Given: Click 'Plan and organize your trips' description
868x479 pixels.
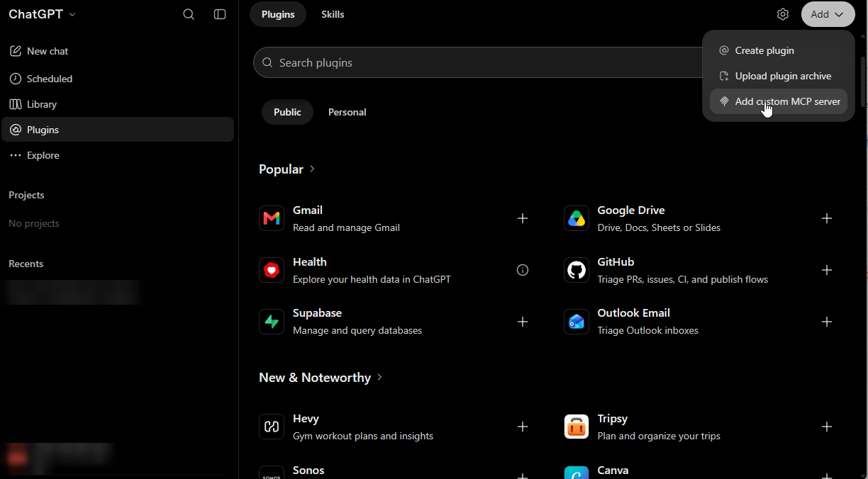Looking at the screenshot, I should [x=659, y=436].
